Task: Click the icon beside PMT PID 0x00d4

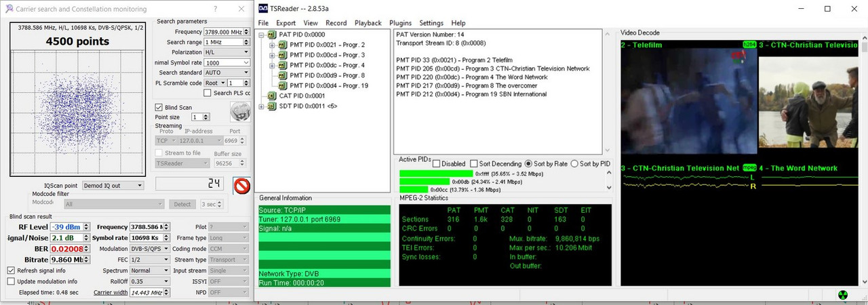Action: 282,85
